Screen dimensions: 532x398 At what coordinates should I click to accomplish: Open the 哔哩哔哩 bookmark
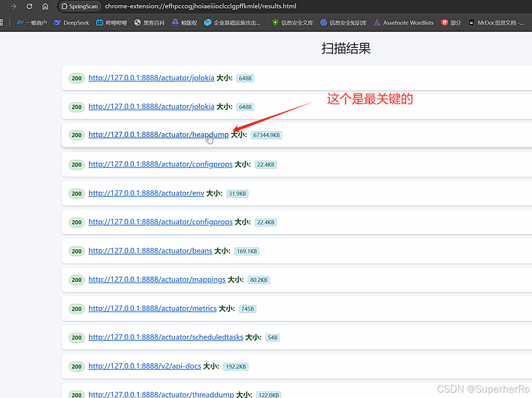112,23
